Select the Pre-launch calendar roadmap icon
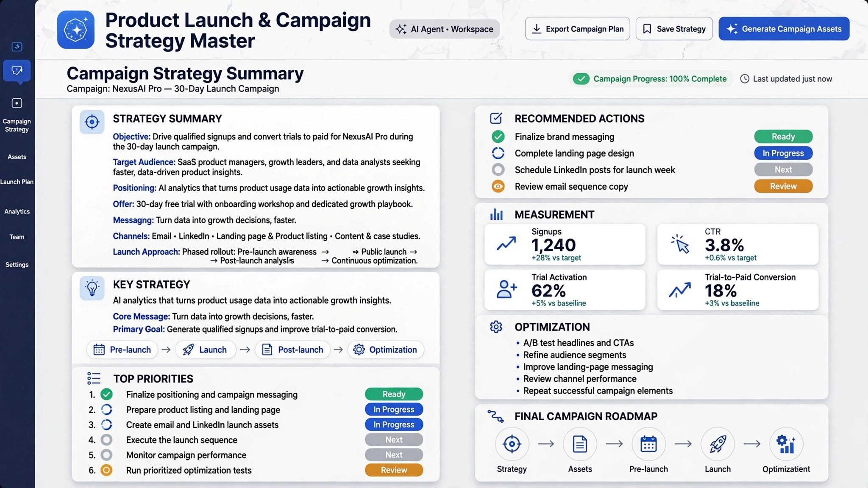Screen dimensions: 868x488 (x=648, y=444)
